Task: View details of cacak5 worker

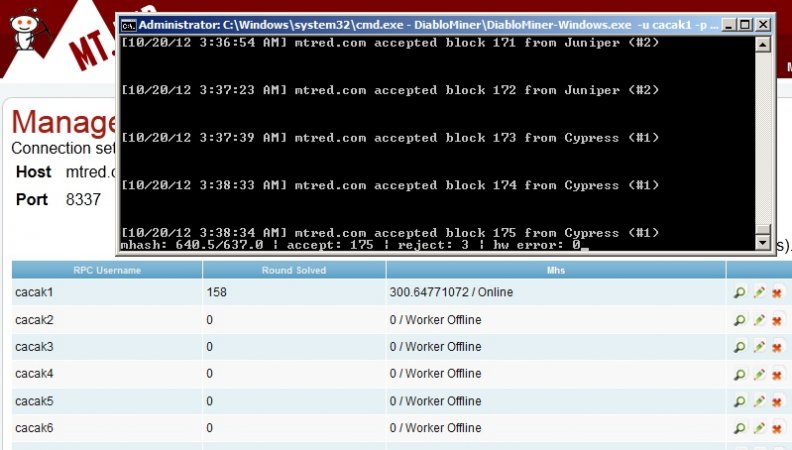Action: click(x=739, y=402)
